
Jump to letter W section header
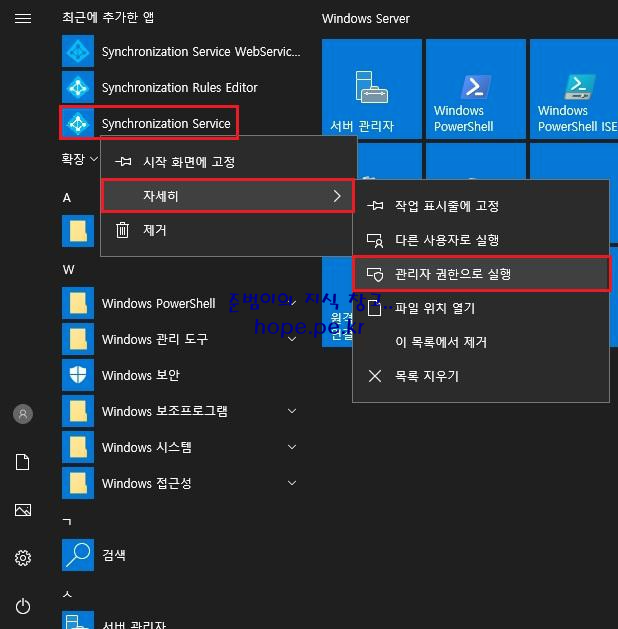pos(69,270)
